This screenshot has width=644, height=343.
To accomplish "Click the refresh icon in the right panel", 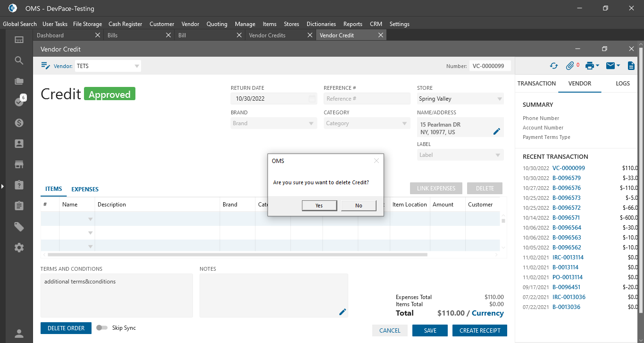I will coord(554,66).
